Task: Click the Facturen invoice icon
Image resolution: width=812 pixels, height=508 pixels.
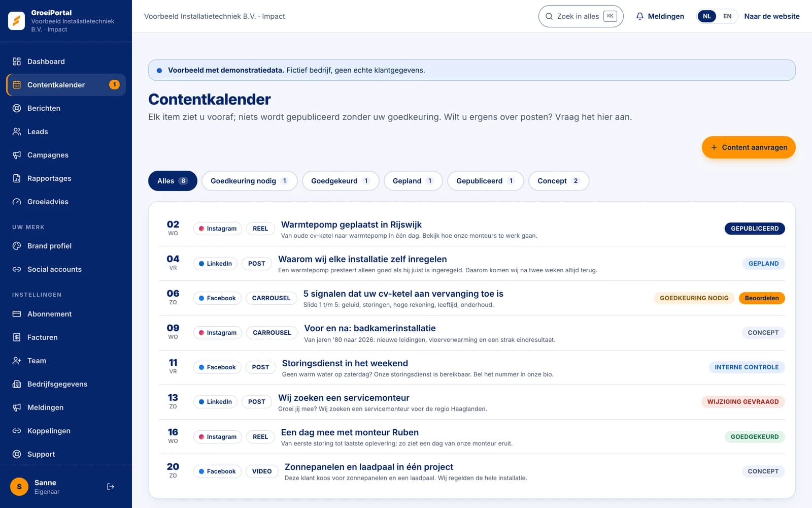Action: (x=17, y=337)
